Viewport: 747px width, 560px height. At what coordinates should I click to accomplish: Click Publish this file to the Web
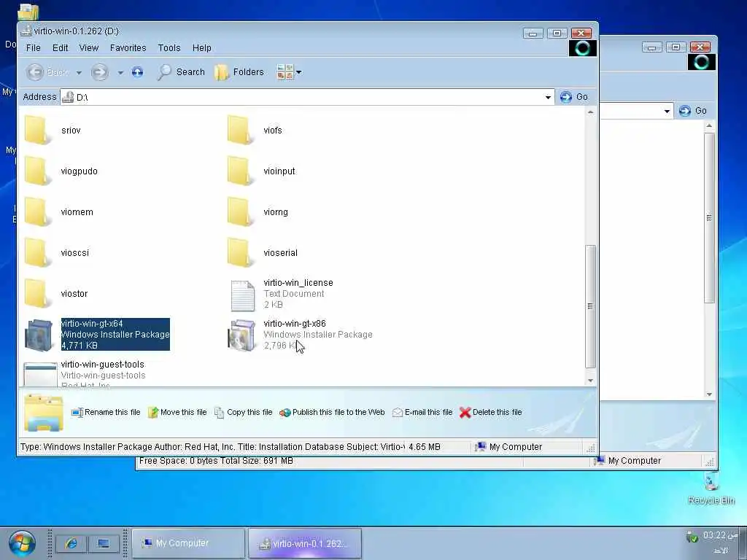click(x=332, y=413)
